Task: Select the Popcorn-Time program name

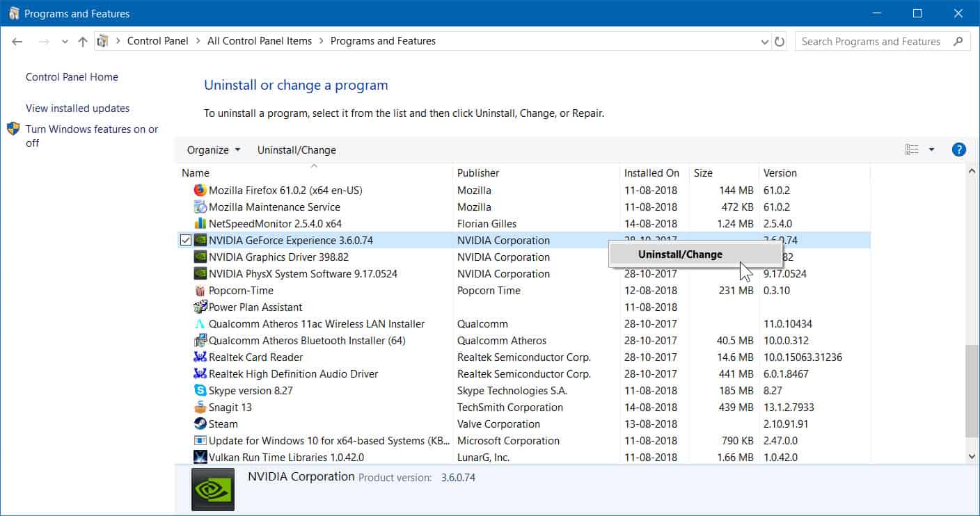Action: point(241,290)
